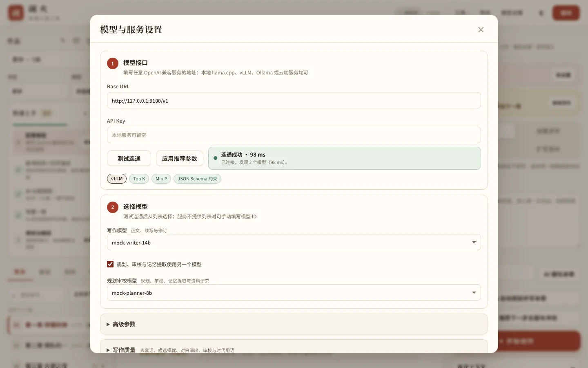Click the Top K tag

click(x=139, y=179)
